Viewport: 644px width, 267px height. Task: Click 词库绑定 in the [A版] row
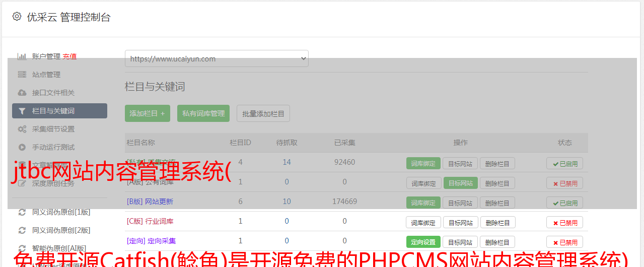pos(423,183)
